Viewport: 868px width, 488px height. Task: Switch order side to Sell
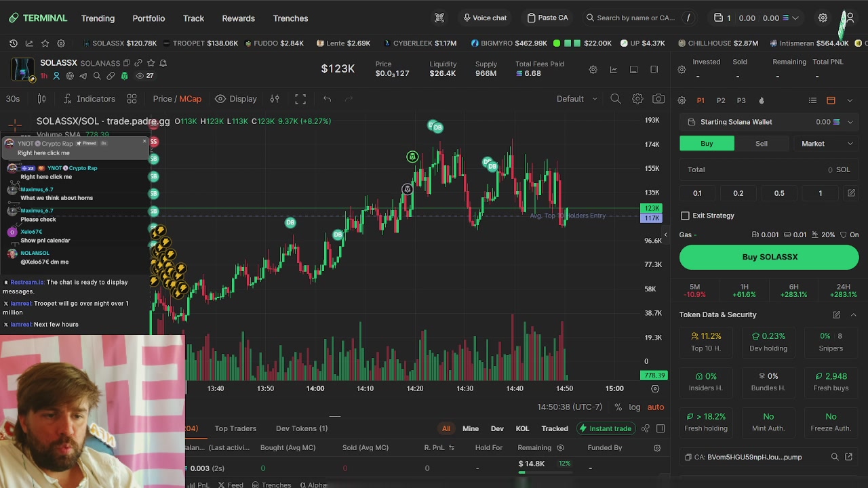coord(762,144)
